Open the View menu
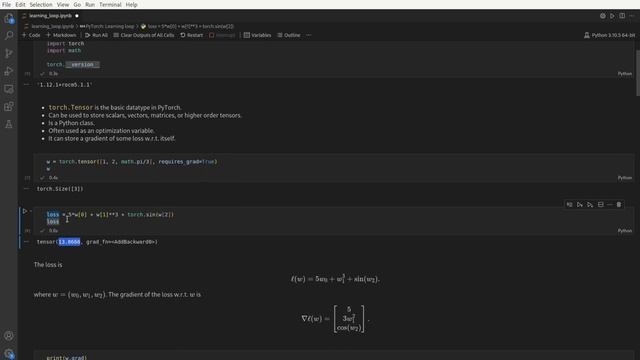The width and height of the screenshot is (640, 360). pos(62,4)
